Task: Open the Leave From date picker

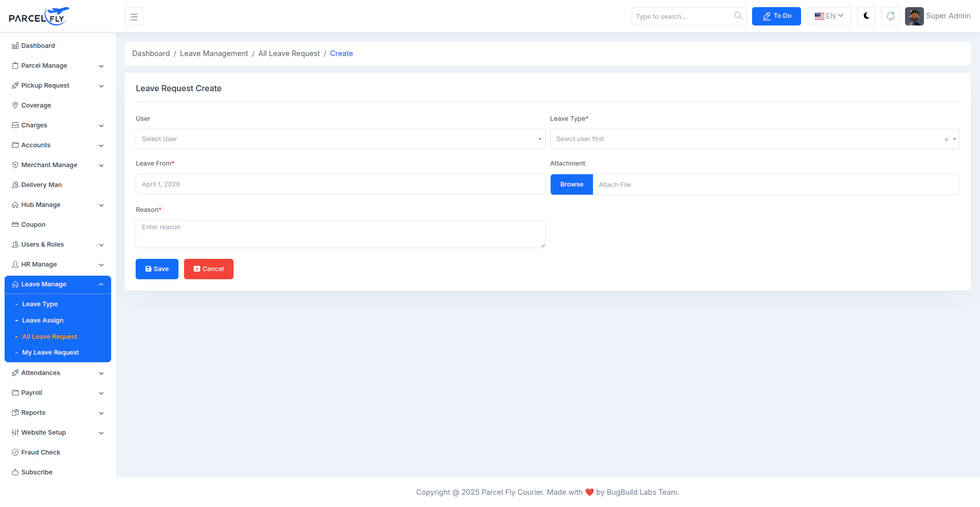Action: (340, 184)
